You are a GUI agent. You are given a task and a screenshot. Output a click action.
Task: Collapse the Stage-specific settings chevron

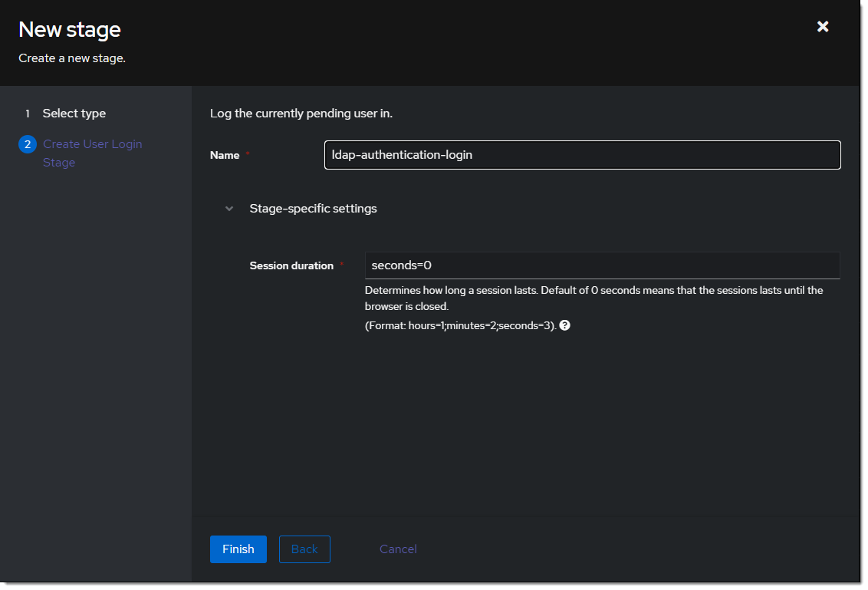tap(229, 209)
